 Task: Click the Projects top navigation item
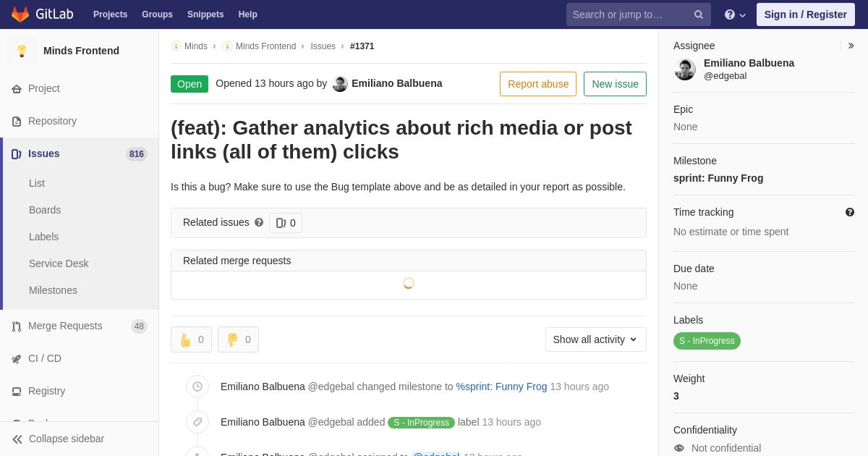click(110, 14)
